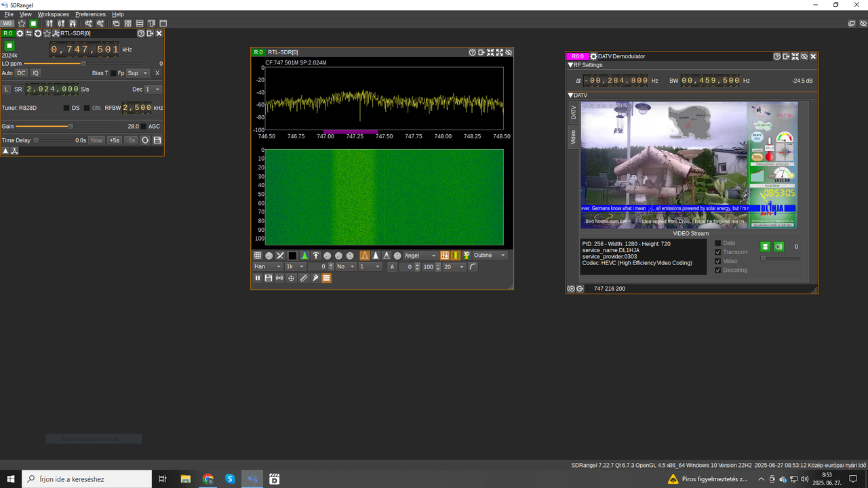Toggle max hold arrow icon in spectrum toolbar

coord(316,256)
